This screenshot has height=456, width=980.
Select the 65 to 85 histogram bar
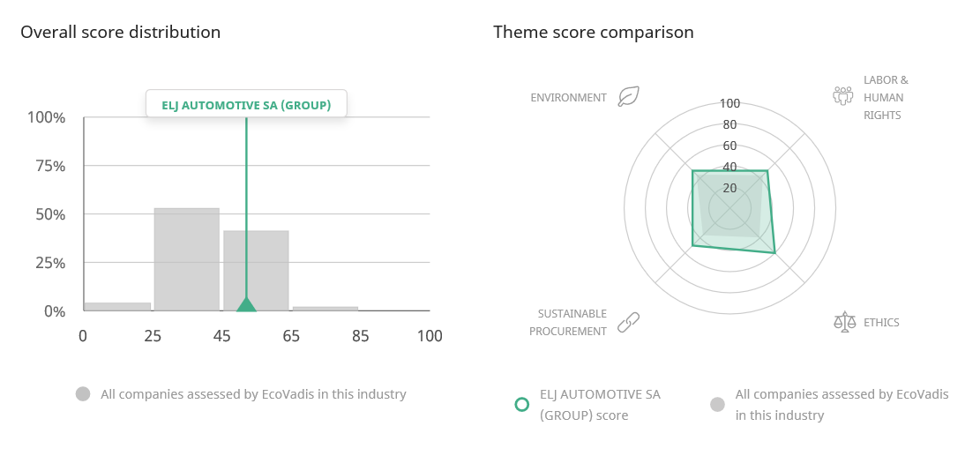point(325,309)
